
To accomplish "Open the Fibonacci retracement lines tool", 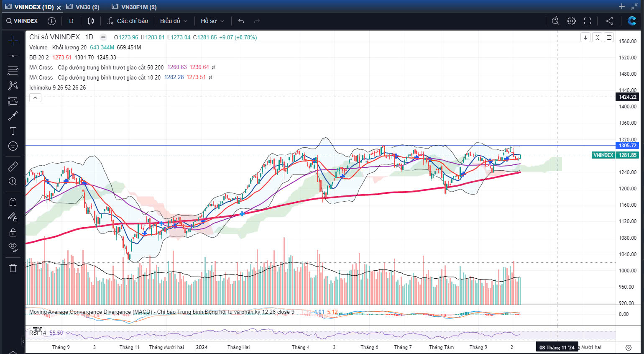I will pos(13,71).
